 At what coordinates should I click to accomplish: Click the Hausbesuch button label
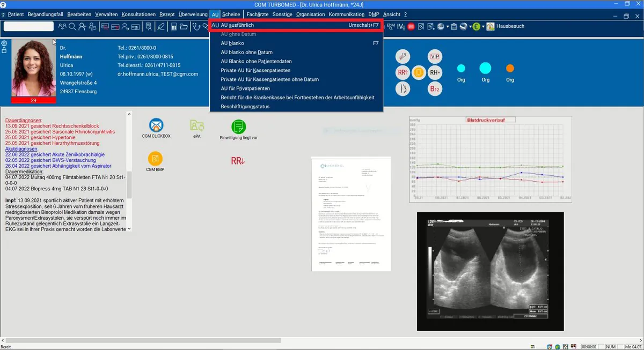[x=510, y=26]
